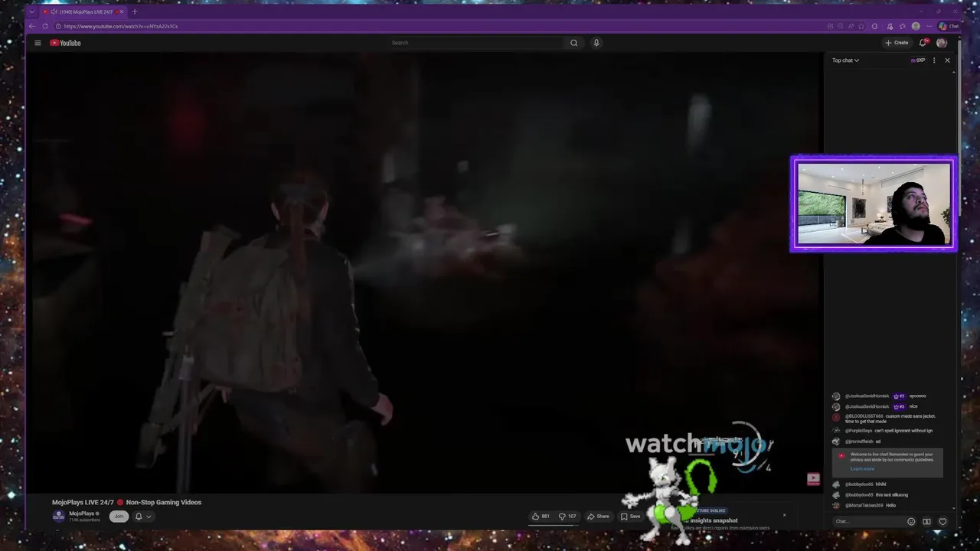Open live chat three-dot options
Image resolution: width=980 pixels, height=551 pixels.
(934, 60)
